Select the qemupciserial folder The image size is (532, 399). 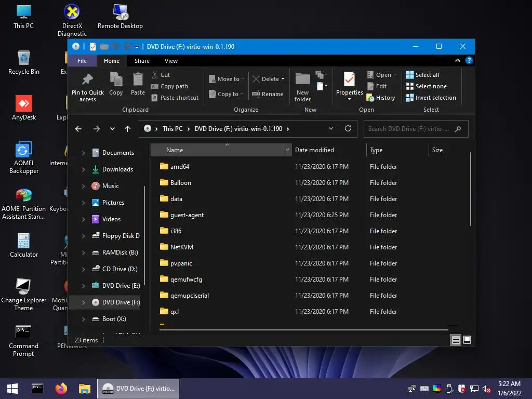click(189, 296)
